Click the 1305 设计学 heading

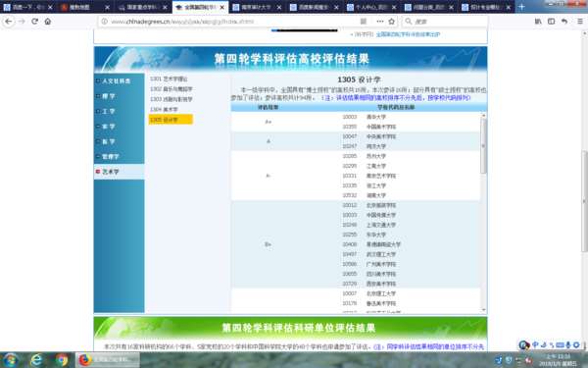[359, 79]
